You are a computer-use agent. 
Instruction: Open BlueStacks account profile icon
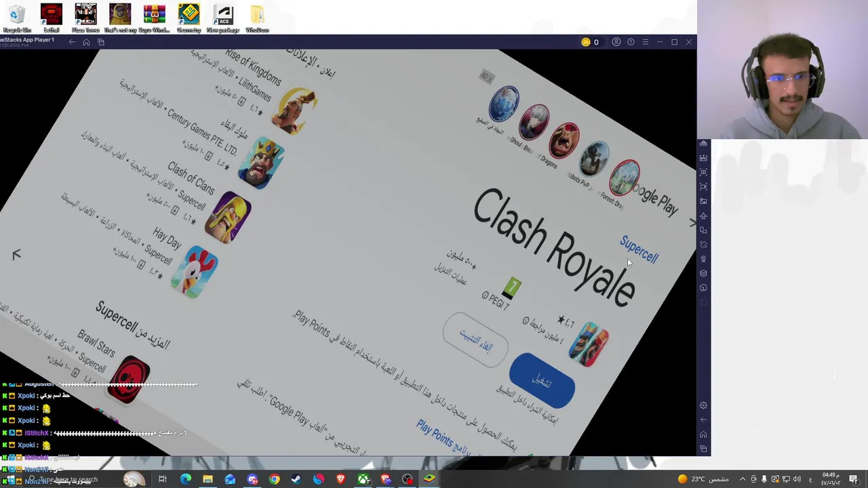click(x=616, y=42)
